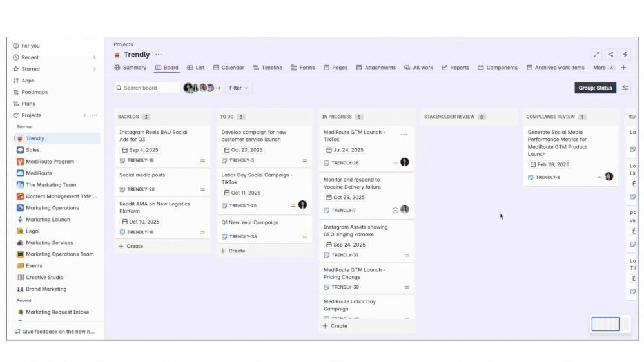
Task: Open the Attachments tab
Action: click(376, 68)
